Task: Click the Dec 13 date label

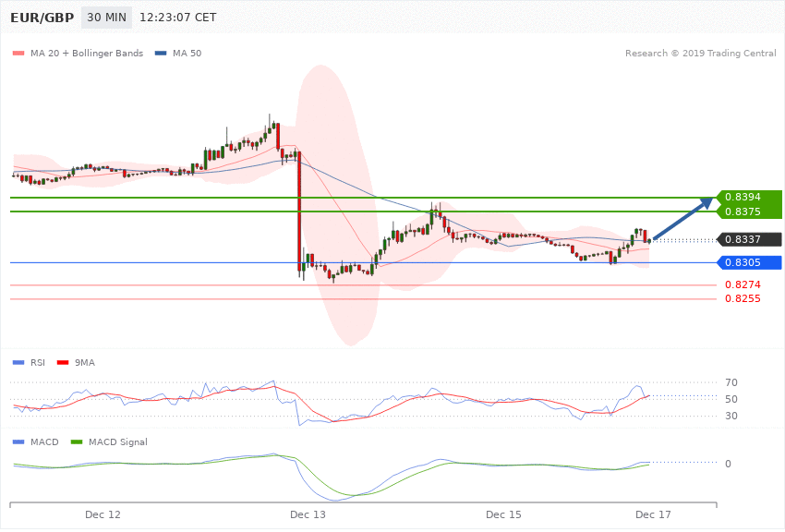Action: point(308,514)
